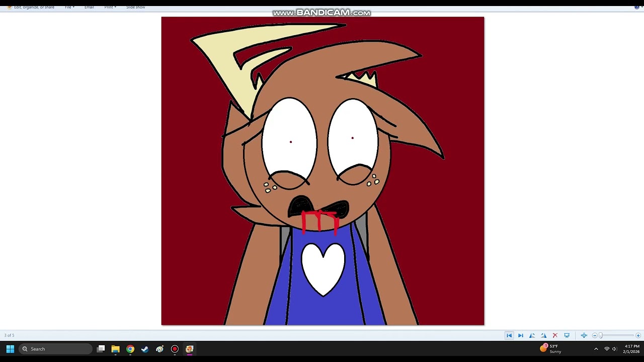Open the volume control in tray
The image size is (644, 362).
point(614,349)
